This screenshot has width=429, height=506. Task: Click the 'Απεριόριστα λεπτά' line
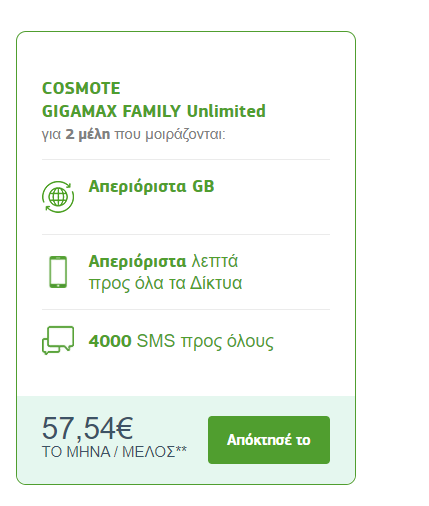click(x=163, y=261)
